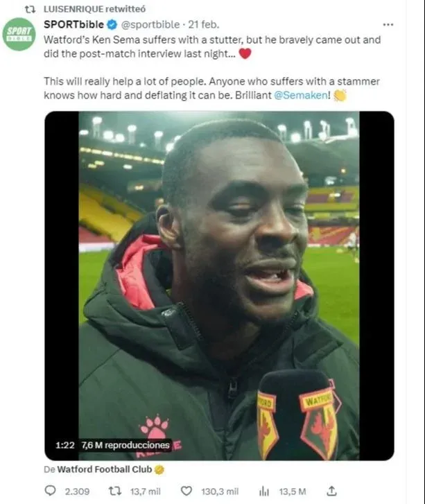Toggle the heart like icon
Viewport: 425px width, 504px height.
(186, 491)
